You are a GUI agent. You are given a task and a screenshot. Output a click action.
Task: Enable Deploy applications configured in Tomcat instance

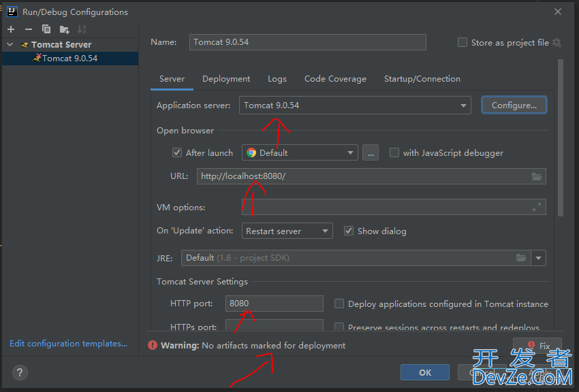(x=339, y=304)
